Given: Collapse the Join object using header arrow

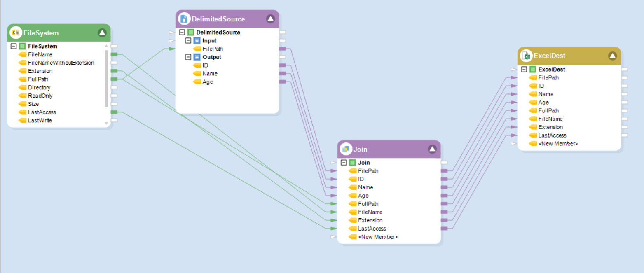Looking at the screenshot, I should tap(432, 149).
